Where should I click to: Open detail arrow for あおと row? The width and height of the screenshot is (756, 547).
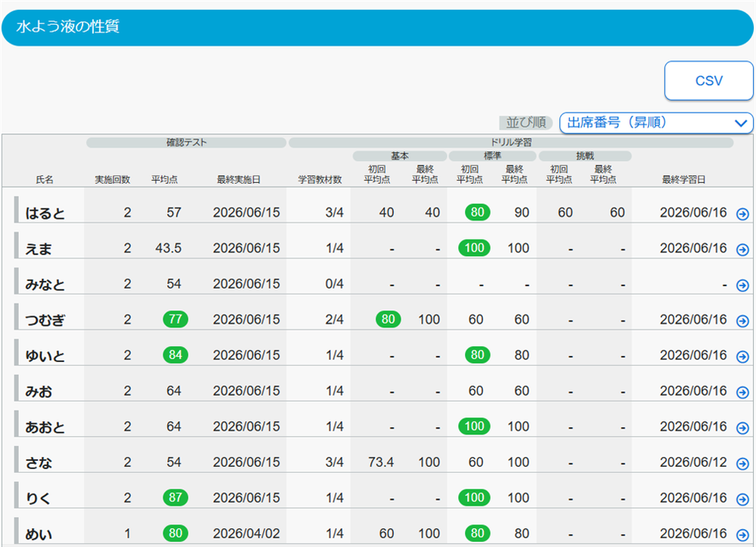pyautogui.click(x=742, y=428)
